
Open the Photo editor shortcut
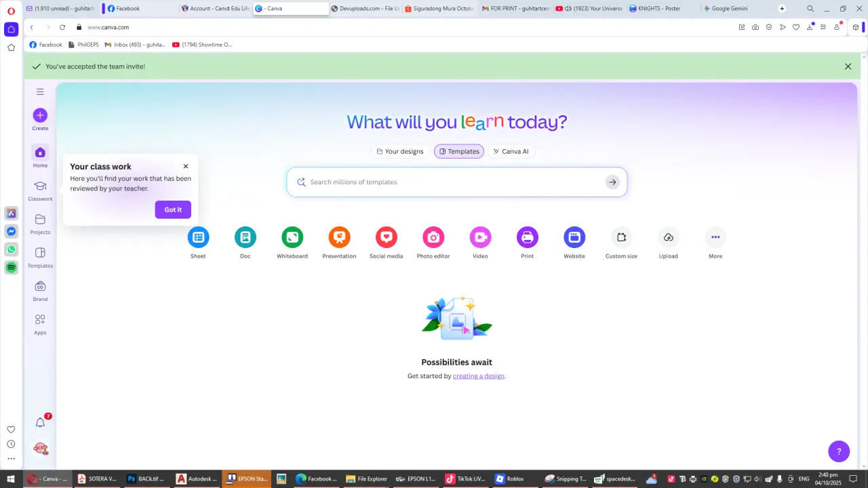click(433, 237)
